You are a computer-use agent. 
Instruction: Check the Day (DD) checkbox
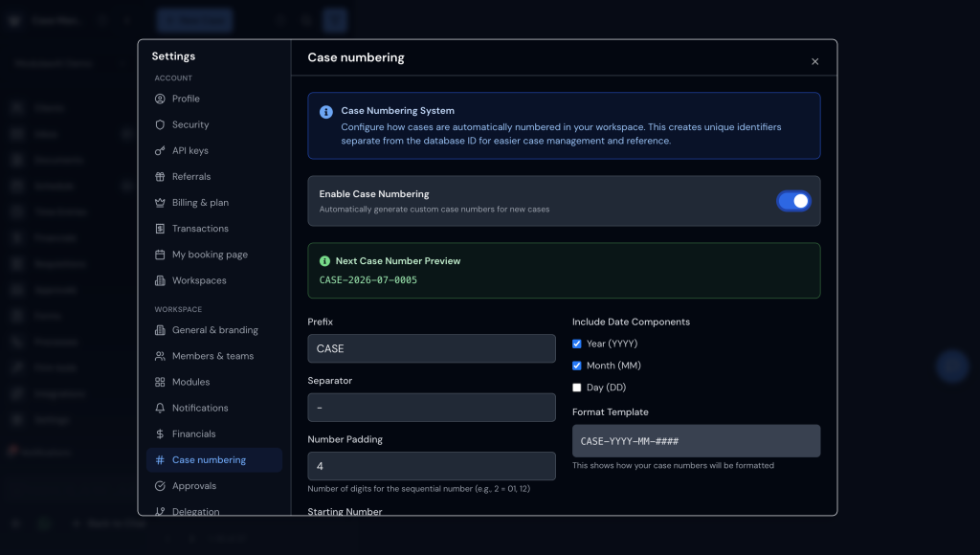point(577,388)
